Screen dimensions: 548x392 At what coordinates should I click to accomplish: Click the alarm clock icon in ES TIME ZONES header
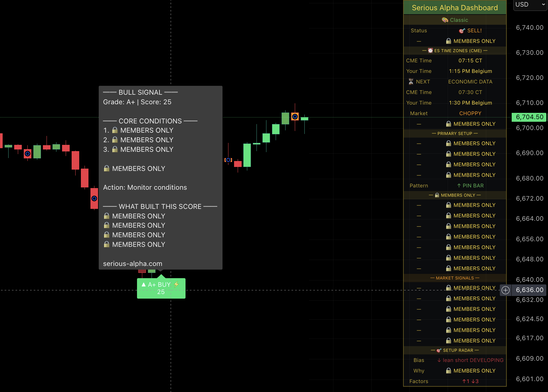tap(430, 51)
